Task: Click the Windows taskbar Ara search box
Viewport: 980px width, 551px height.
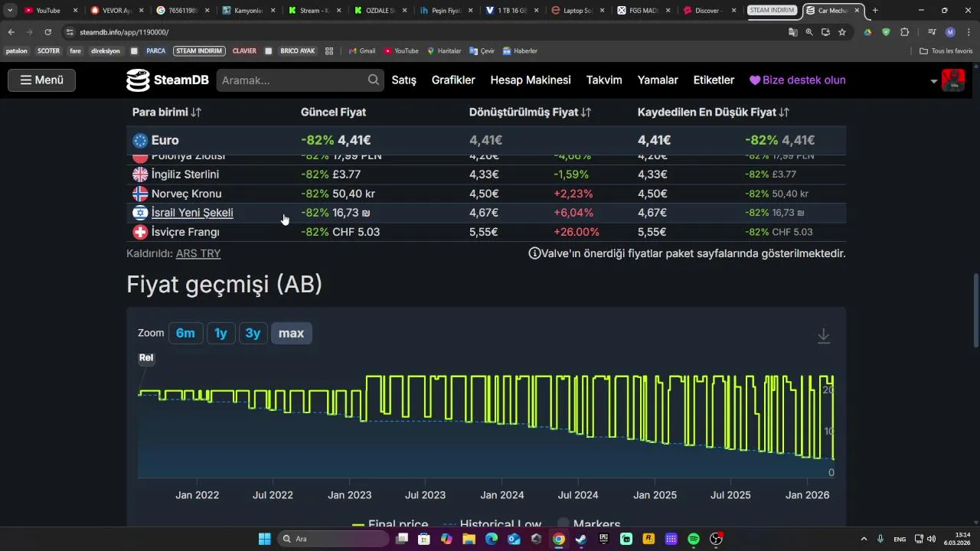Action: [x=333, y=539]
